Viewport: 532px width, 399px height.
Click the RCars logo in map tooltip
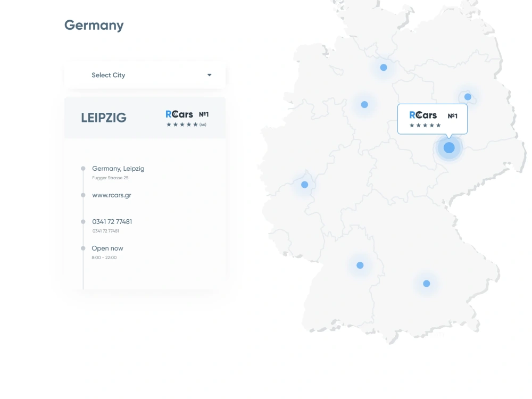(423, 115)
